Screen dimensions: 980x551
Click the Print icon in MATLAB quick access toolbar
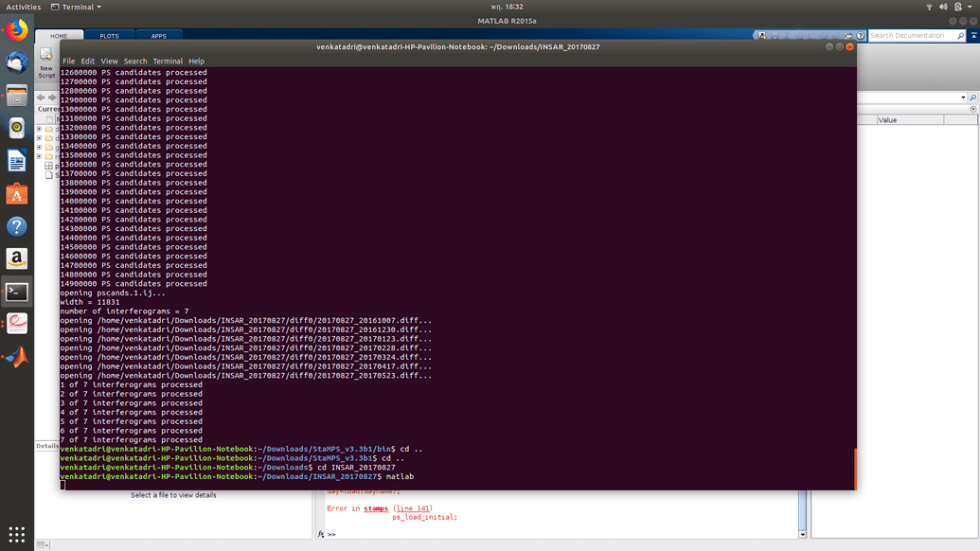849,35
